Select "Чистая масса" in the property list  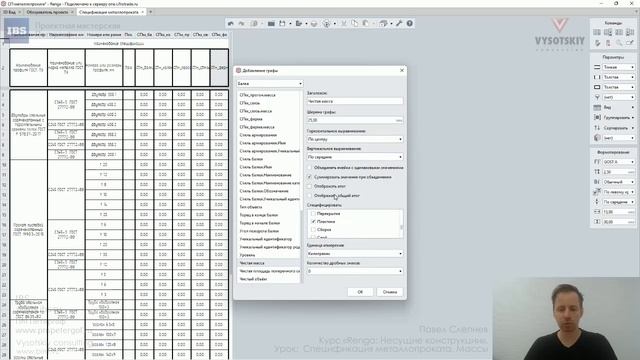(269, 263)
